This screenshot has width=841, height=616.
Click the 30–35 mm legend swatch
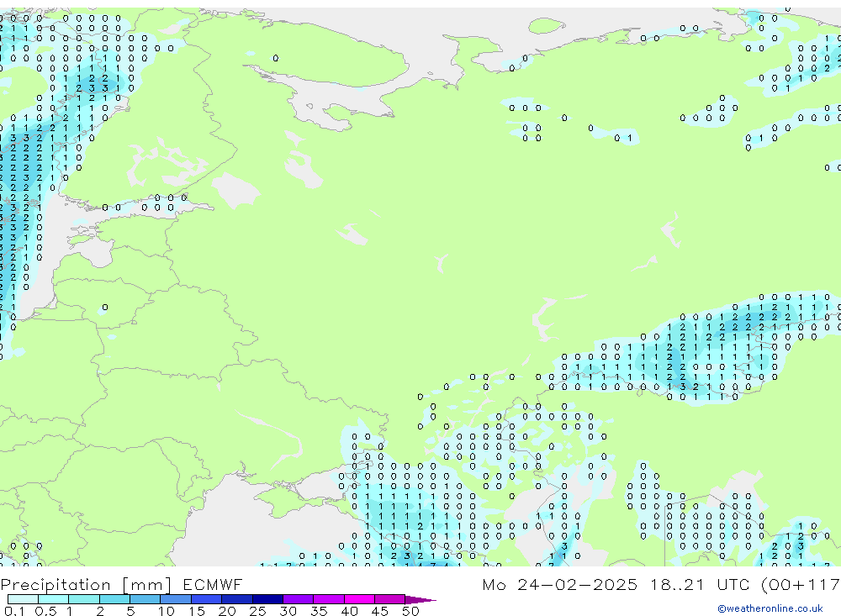click(x=299, y=599)
